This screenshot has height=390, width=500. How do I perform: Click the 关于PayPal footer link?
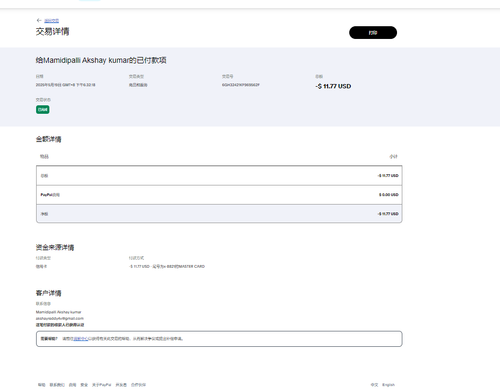coord(101,385)
